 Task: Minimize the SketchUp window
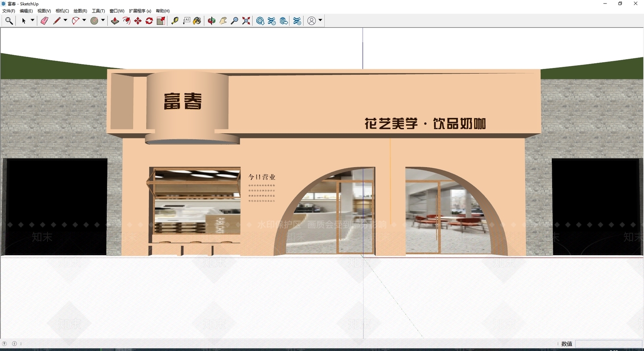pyautogui.click(x=605, y=4)
